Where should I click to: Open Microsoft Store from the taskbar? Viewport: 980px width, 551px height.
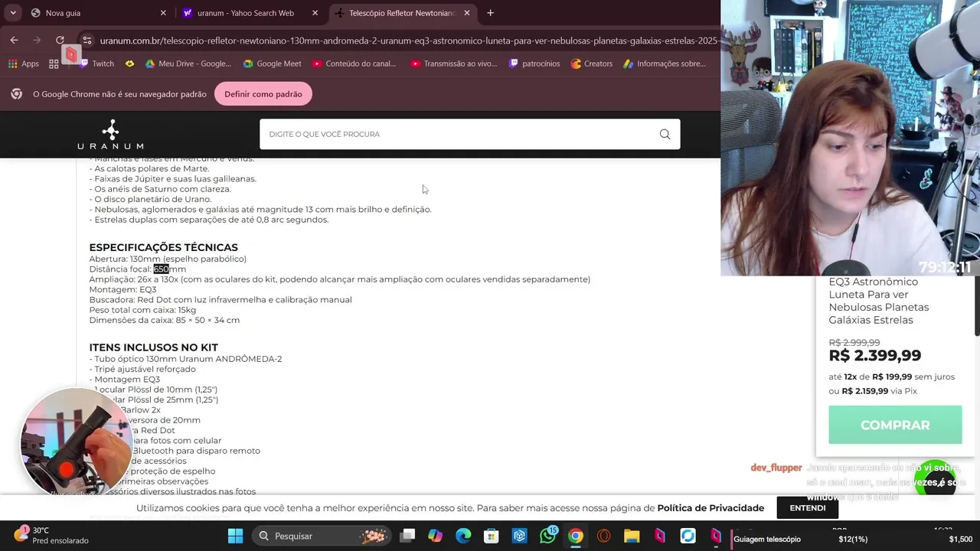pos(492,536)
